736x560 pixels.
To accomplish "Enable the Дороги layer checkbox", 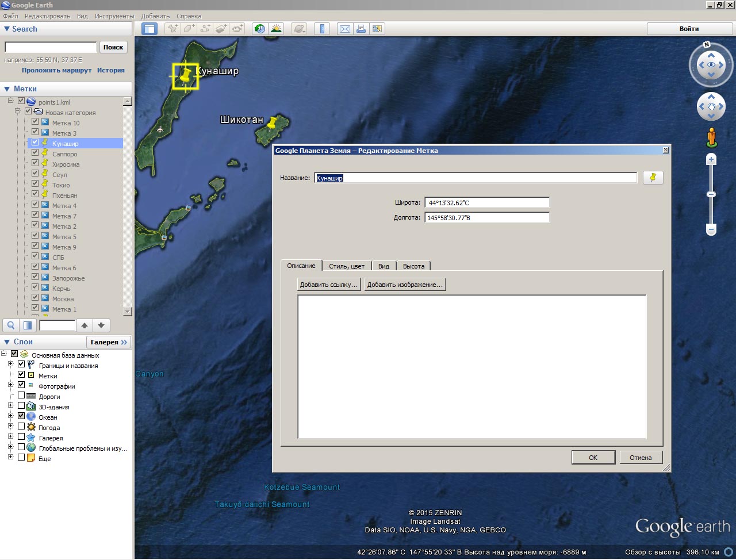I will click(x=21, y=396).
